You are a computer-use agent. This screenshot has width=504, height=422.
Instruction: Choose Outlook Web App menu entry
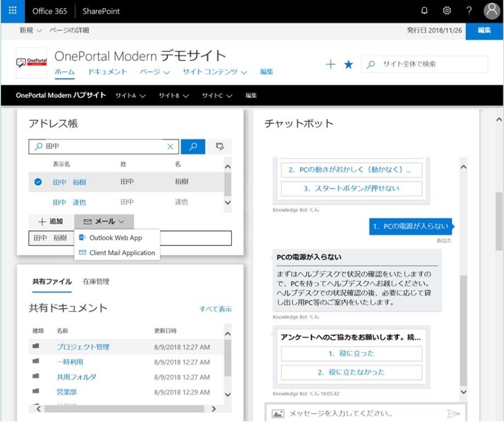coord(117,238)
